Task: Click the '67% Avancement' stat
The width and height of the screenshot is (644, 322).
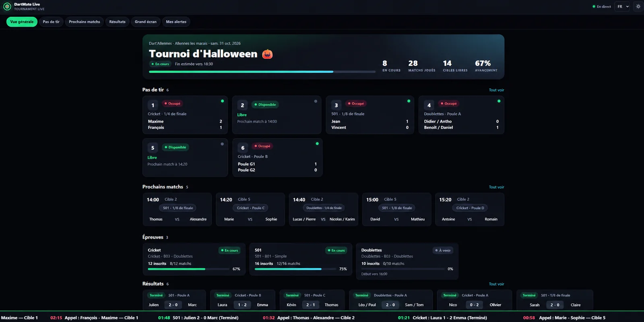Action: [486, 66]
